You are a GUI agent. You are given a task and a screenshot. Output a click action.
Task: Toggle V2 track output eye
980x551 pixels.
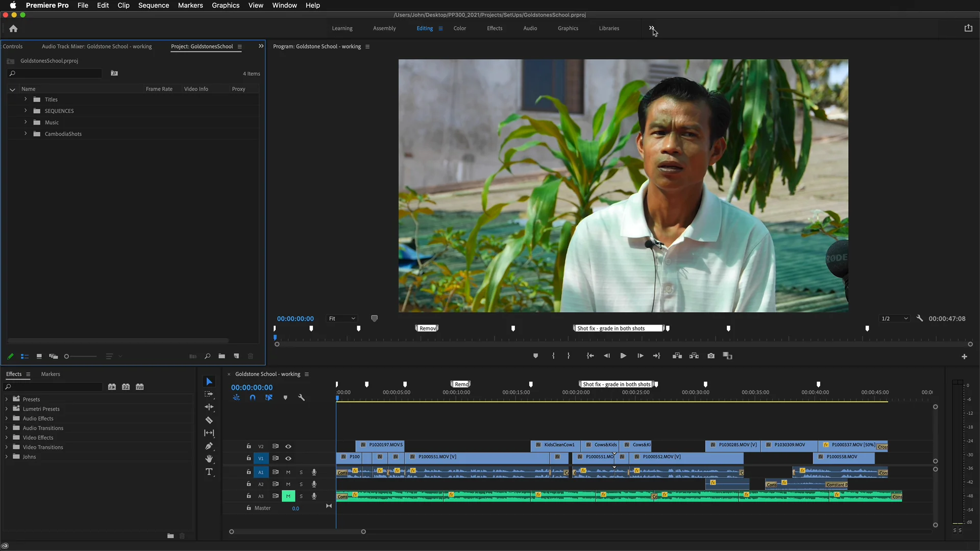coord(288,446)
